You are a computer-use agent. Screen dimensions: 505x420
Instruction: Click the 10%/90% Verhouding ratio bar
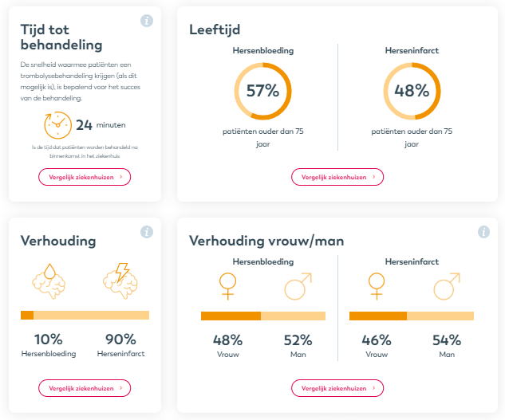point(85,315)
